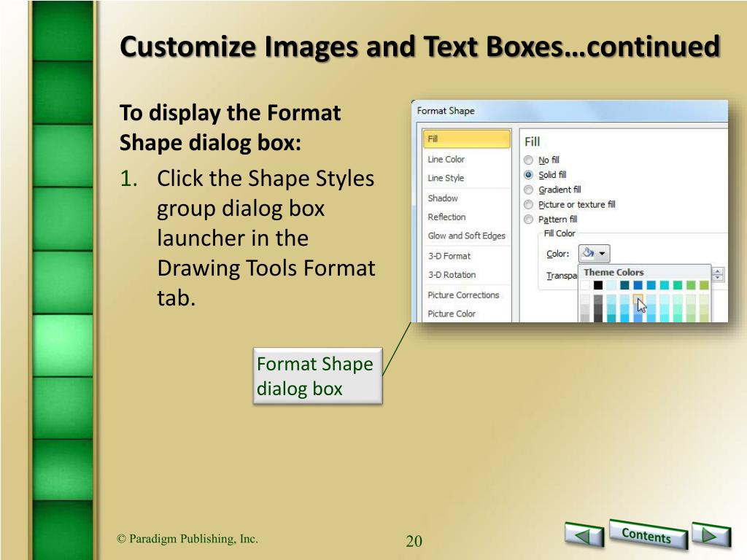Image resolution: width=747 pixels, height=560 pixels.
Task: Pick the black theme color swatch
Action: pos(598,285)
